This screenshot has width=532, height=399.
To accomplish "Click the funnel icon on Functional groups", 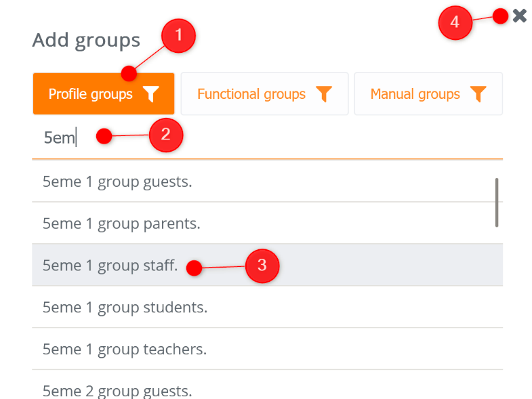I will pos(324,95).
